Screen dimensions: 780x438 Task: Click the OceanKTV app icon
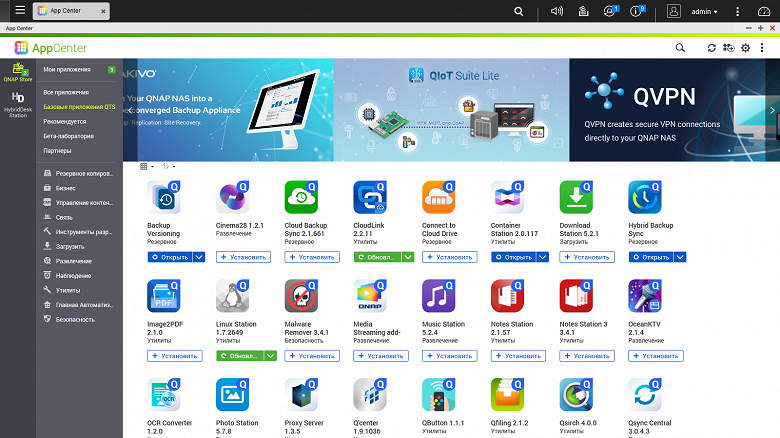tap(645, 296)
